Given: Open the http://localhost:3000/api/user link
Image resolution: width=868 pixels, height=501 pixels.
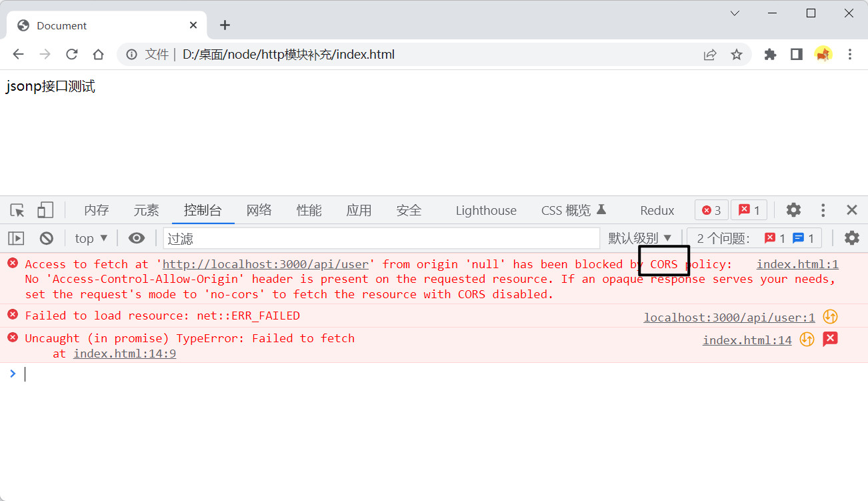Looking at the screenshot, I should point(265,264).
